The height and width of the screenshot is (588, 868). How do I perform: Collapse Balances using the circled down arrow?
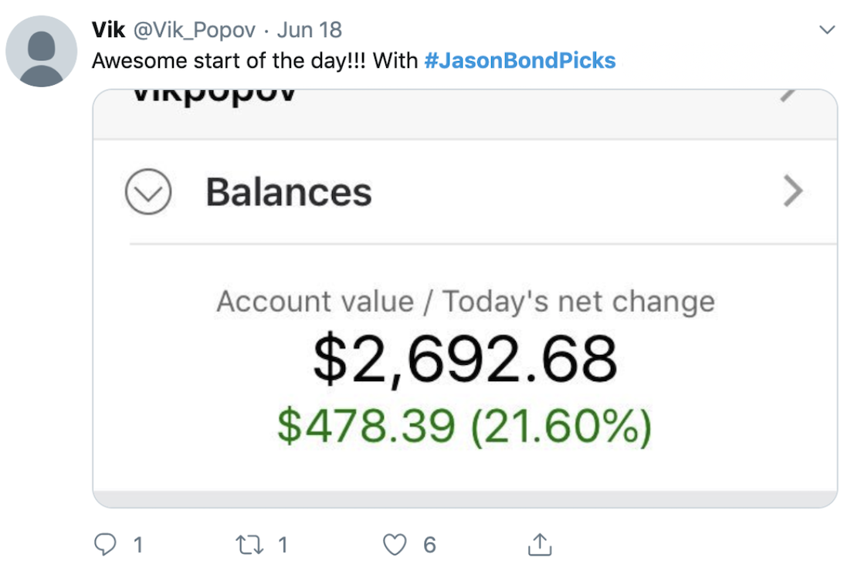tap(147, 191)
